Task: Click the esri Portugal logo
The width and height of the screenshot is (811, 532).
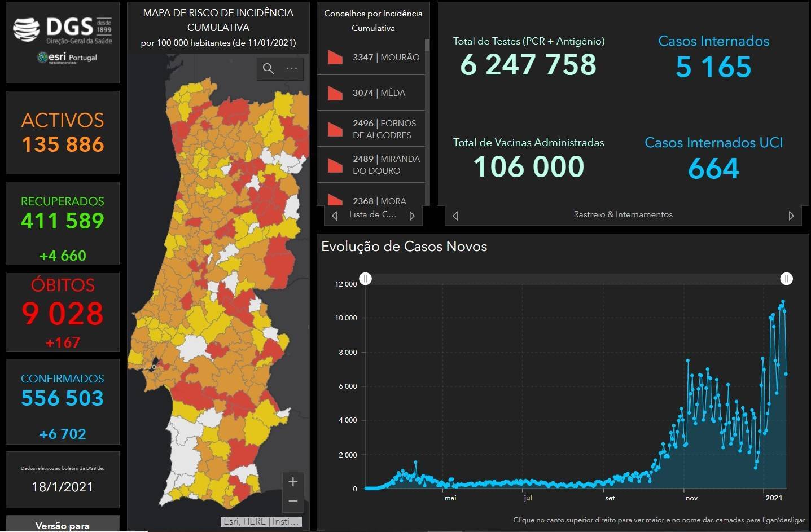Action: point(67,58)
